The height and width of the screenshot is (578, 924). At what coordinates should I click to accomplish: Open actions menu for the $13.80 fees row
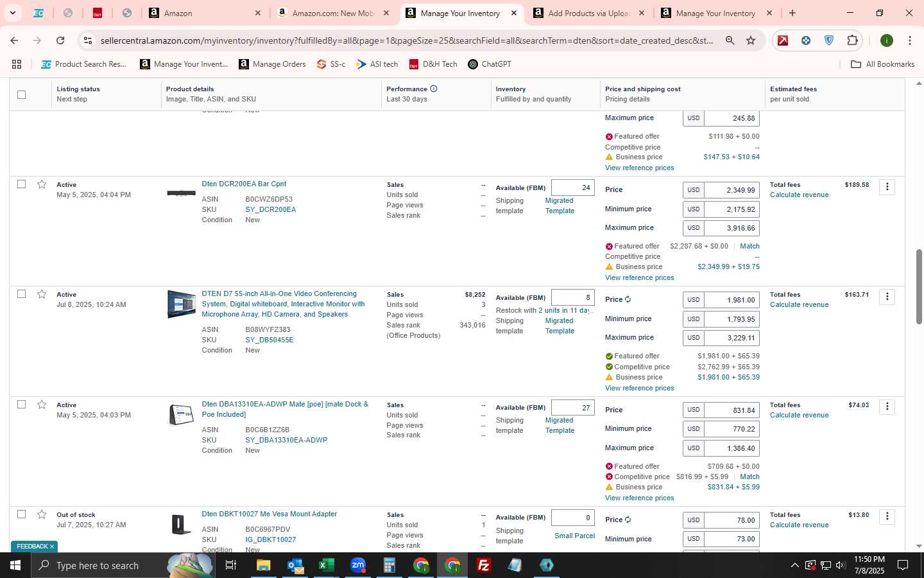(x=887, y=516)
